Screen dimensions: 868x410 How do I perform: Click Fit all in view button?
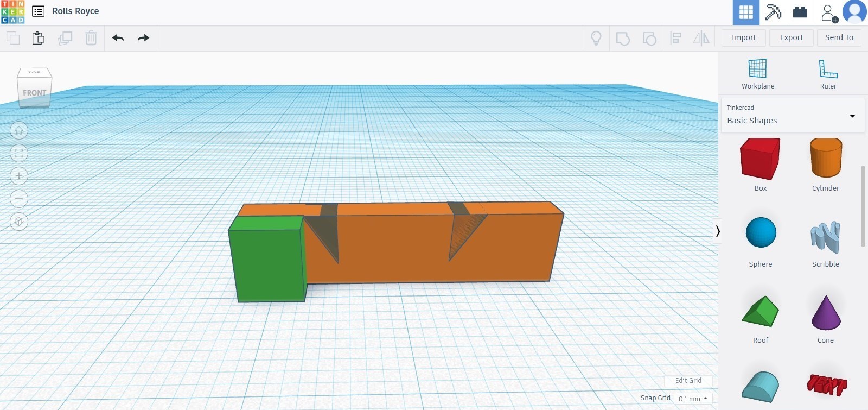coord(19,153)
